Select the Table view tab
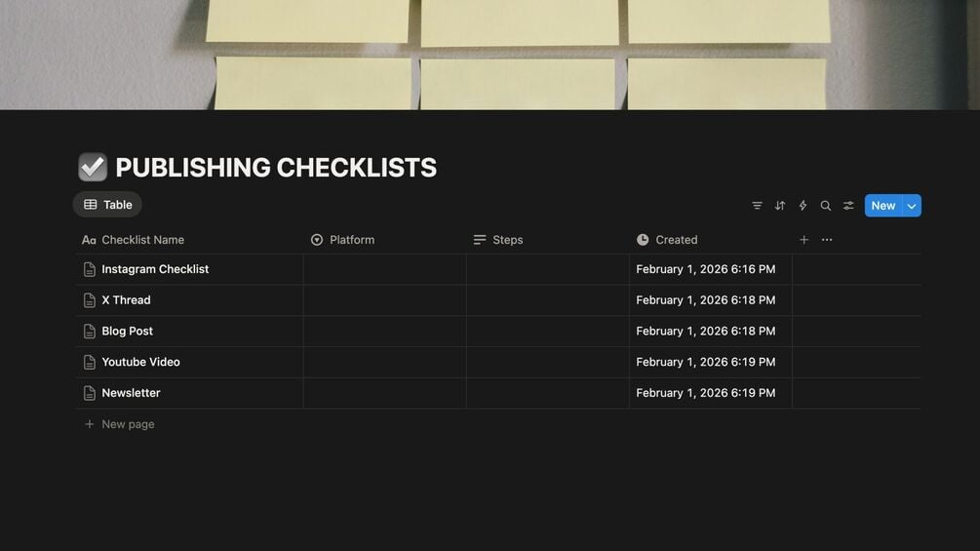The image size is (980, 551). coord(107,205)
